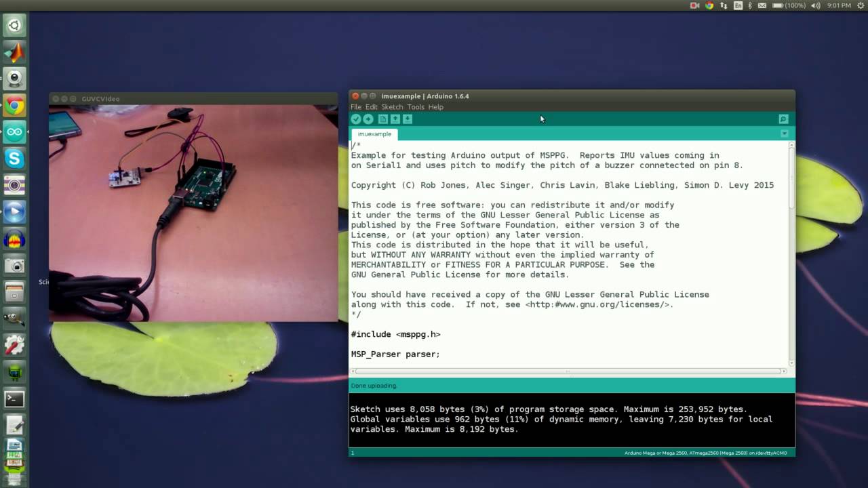Open the Help menu in Arduino

(x=436, y=107)
